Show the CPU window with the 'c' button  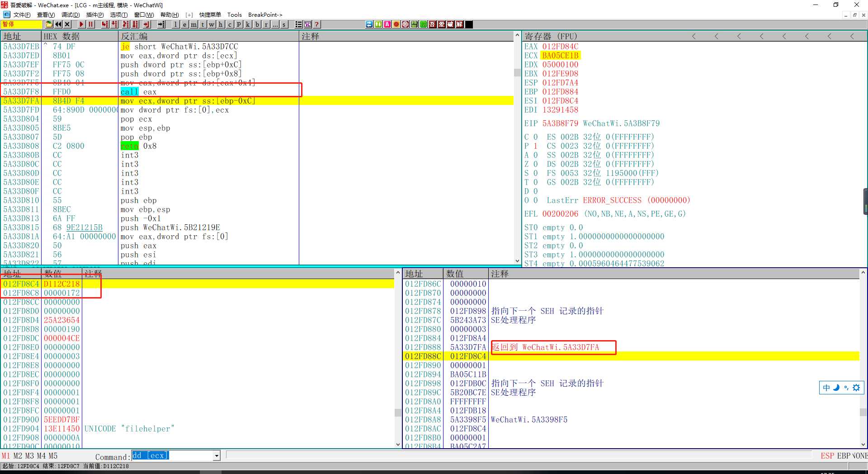pos(230,24)
